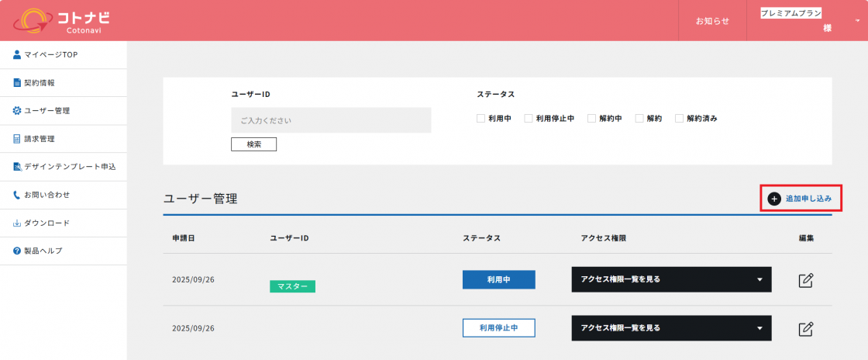Enable the 利用停止中 status filter
The height and width of the screenshot is (360, 868).
(529, 119)
